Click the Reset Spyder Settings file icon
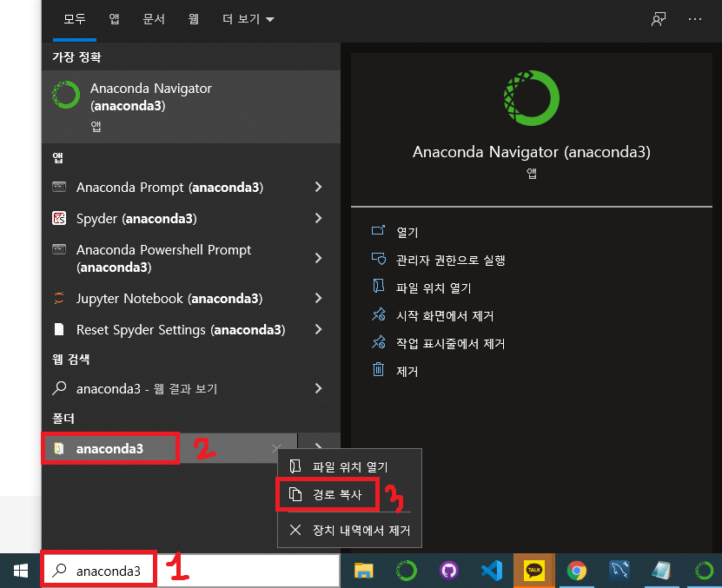Viewport: 722px width, 588px height. (59, 329)
